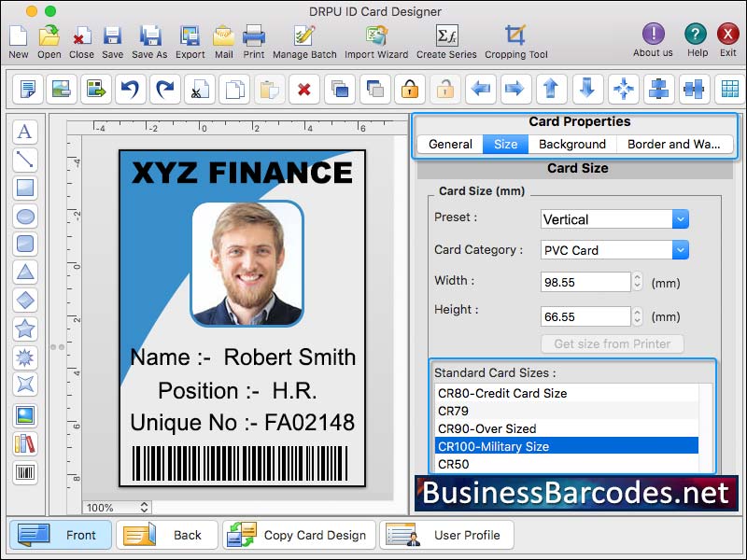Screen dimensions: 747x560
Task: Launch the Cropping Tool
Action: tap(514, 37)
